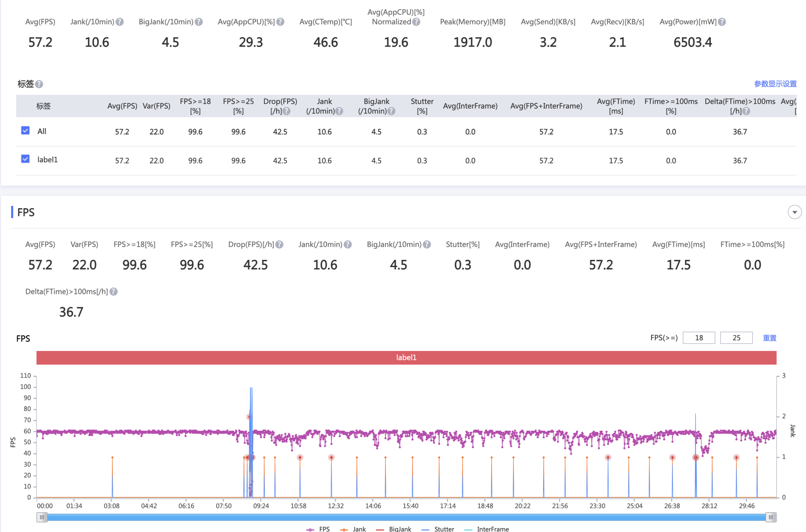
Task: Open help icon beside Delta(FTime)>100ms[/h] stat
Action: pos(113,291)
